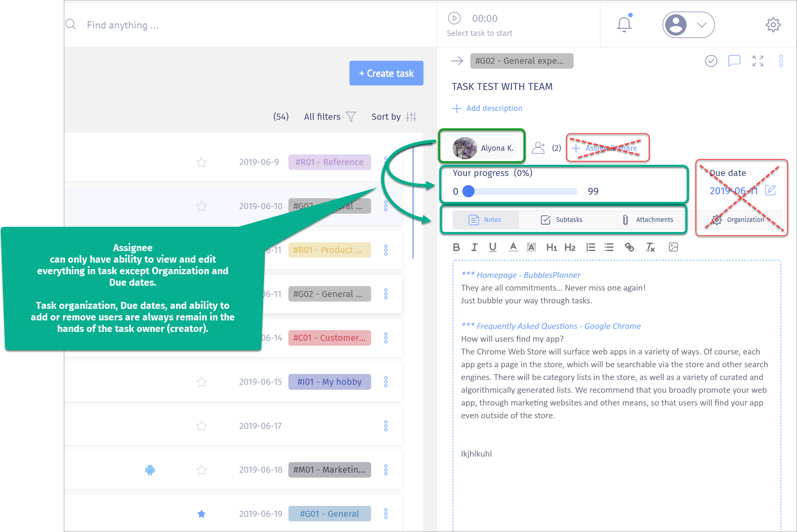Image resolution: width=797 pixels, height=532 pixels.
Task: Open the settings gear icon
Action: tap(773, 25)
